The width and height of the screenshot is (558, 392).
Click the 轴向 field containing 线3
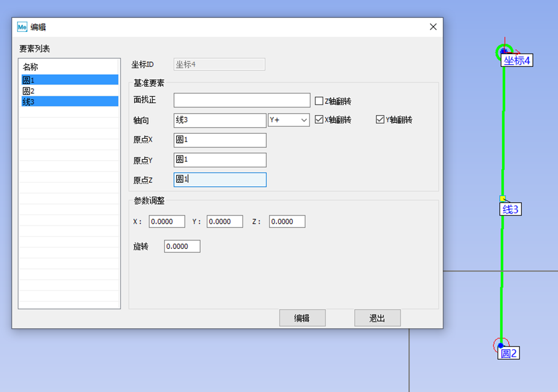[220, 120]
